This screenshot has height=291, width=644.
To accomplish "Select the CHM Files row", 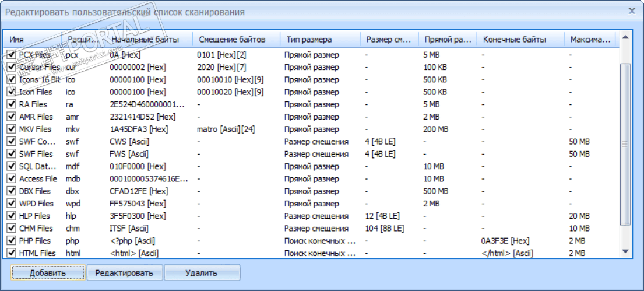I will tap(36, 228).
